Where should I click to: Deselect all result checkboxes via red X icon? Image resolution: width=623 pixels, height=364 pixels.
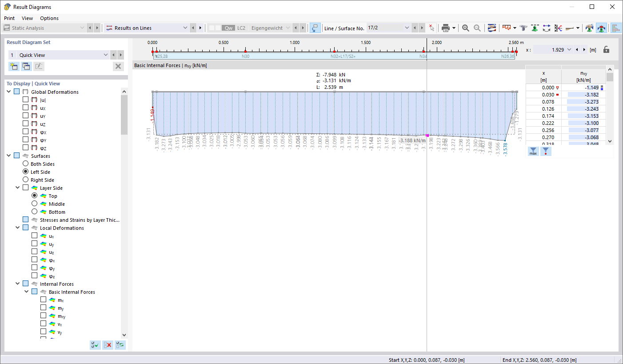click(107, 345)
